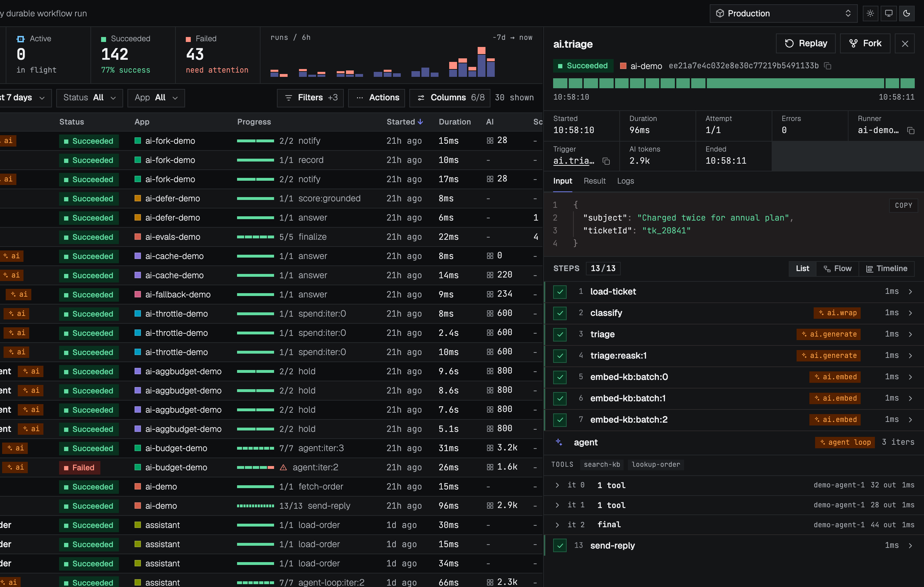Click the ai.wrap badge on classify

[x=837, y=313]
